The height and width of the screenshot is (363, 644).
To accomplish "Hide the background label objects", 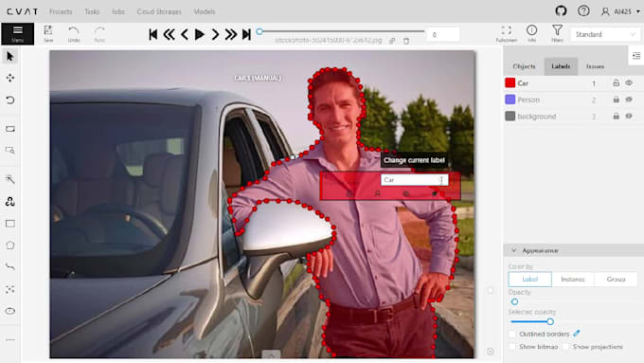I will (629, 117).
